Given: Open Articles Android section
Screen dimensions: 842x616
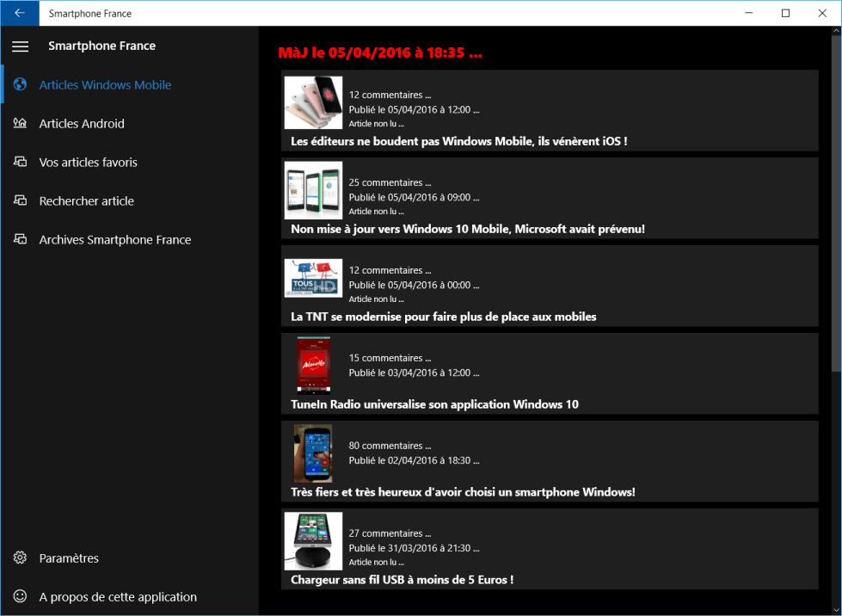Looking at the screenshot, I should [130, 124].
